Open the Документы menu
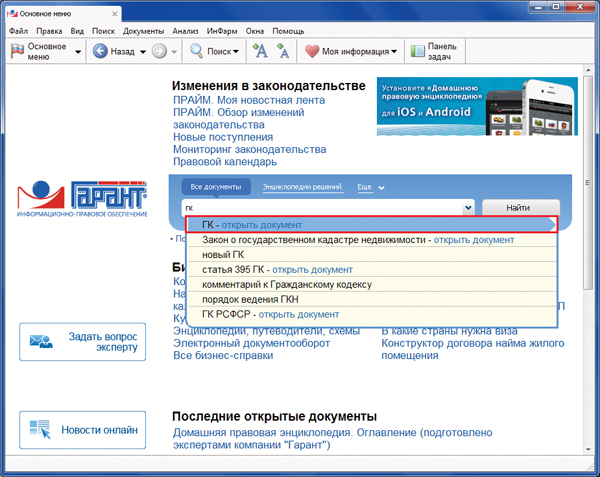This screenshot has width=600, height=477. (x=143, y=31)
